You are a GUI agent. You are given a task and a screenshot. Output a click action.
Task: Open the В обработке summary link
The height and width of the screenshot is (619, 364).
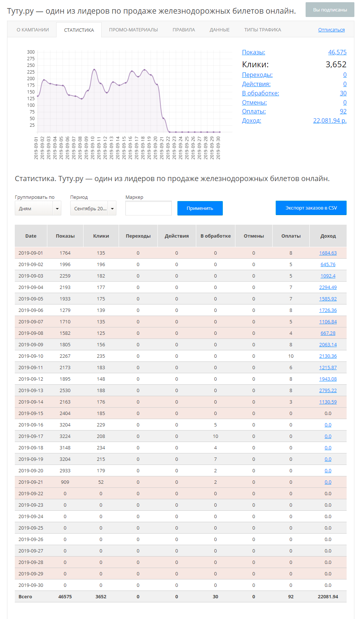pyautogui.click(x=260, y=93)
